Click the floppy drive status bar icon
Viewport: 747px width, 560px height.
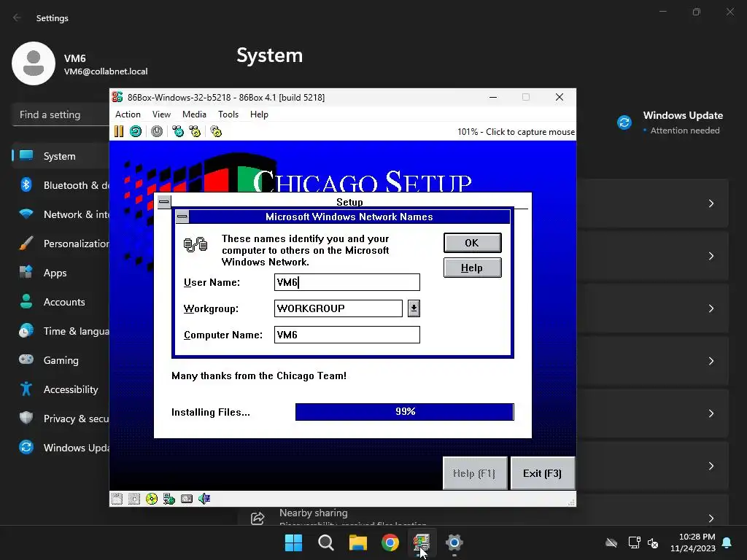click(117, 499)
